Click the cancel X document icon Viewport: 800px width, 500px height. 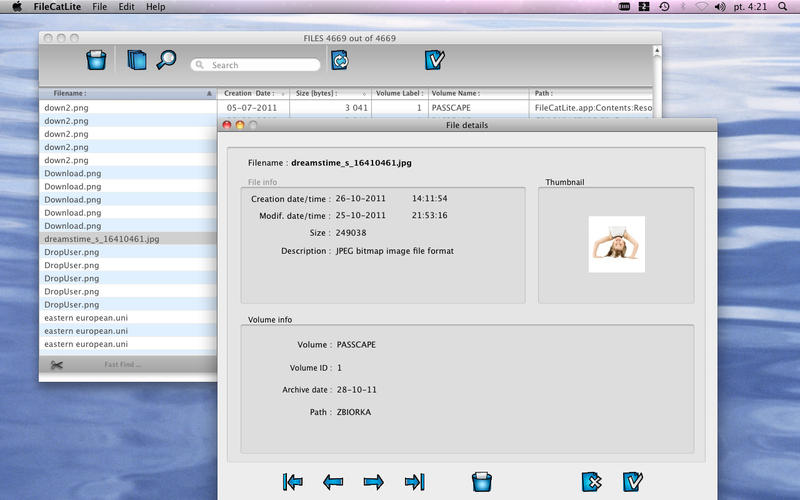pyautogui.click(x=590, y=481)
